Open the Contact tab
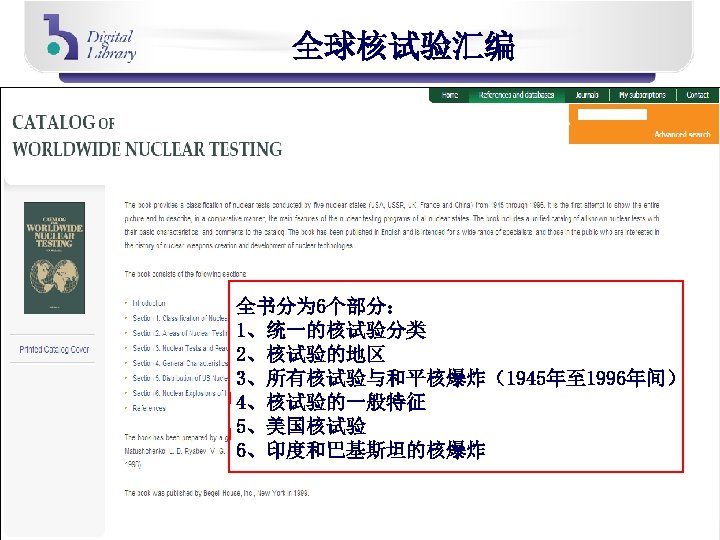 click(x=698, y=95)
